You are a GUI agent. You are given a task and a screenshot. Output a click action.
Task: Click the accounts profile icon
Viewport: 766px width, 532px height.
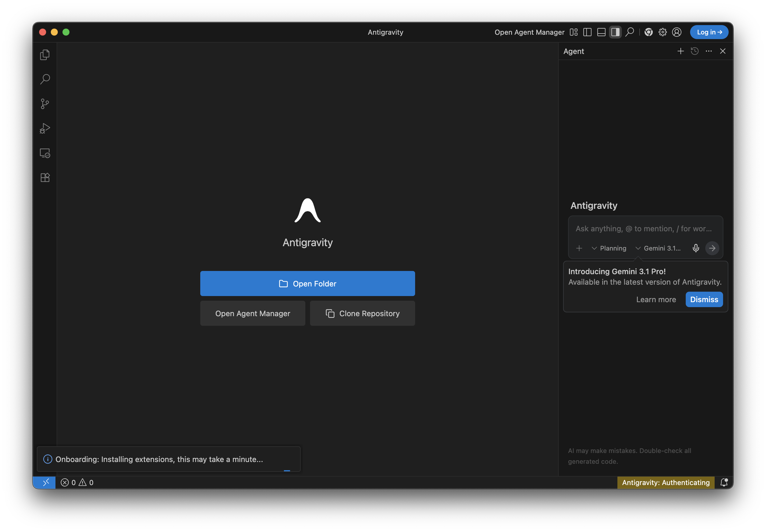coord(677,32)
